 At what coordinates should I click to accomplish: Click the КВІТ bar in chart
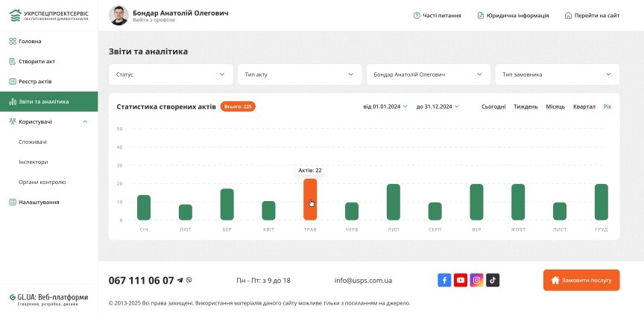click(x=268, y=211)
